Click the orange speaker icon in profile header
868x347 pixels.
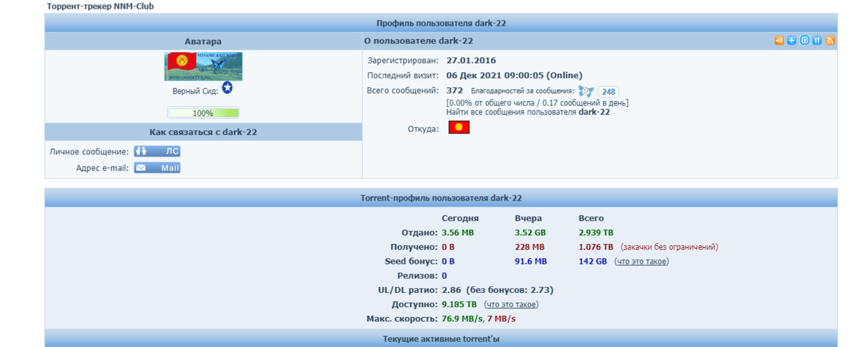click(779, 41)
